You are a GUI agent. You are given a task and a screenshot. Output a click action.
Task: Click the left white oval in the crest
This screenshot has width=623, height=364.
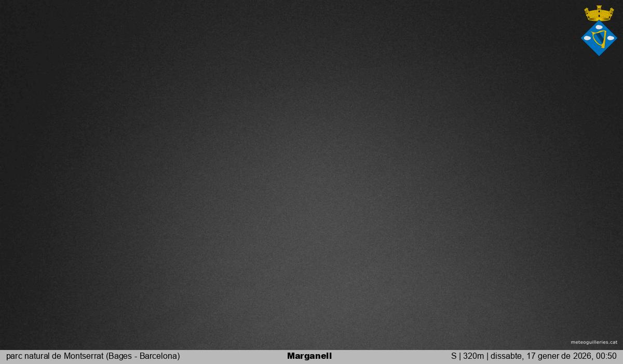(587, 38)
